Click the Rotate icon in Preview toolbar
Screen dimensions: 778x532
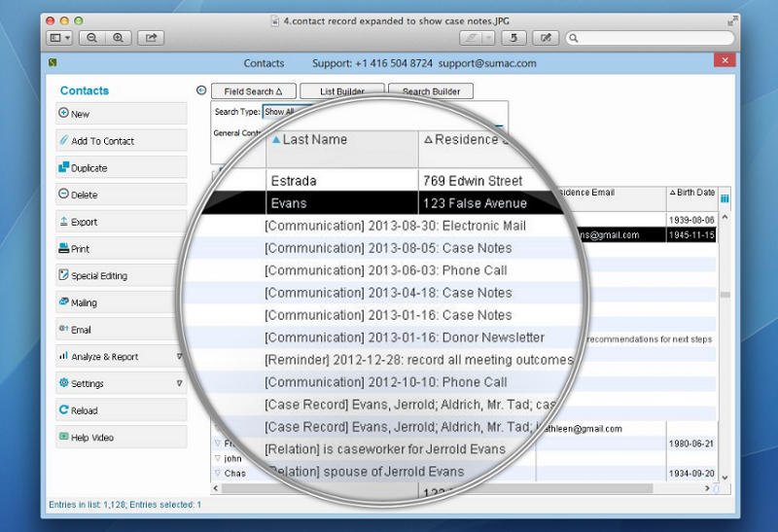(513, 38)
